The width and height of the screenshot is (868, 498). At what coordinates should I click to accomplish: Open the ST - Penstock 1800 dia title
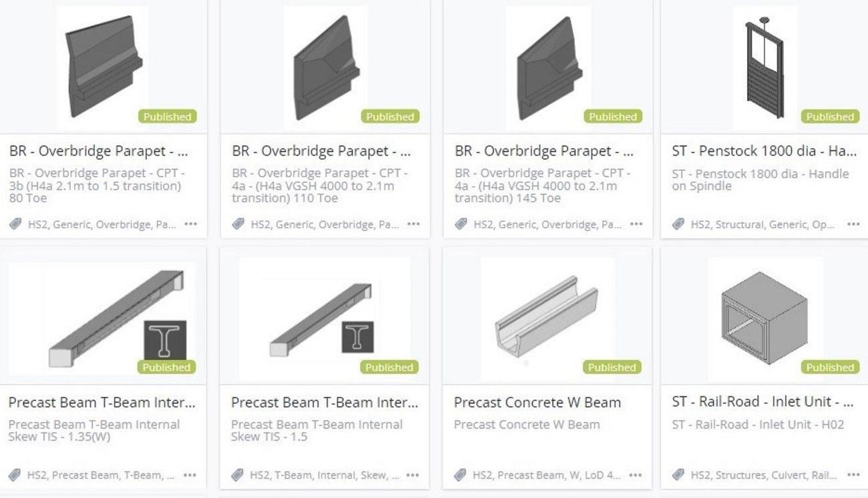pyautogui.click(x=764, y=152)
